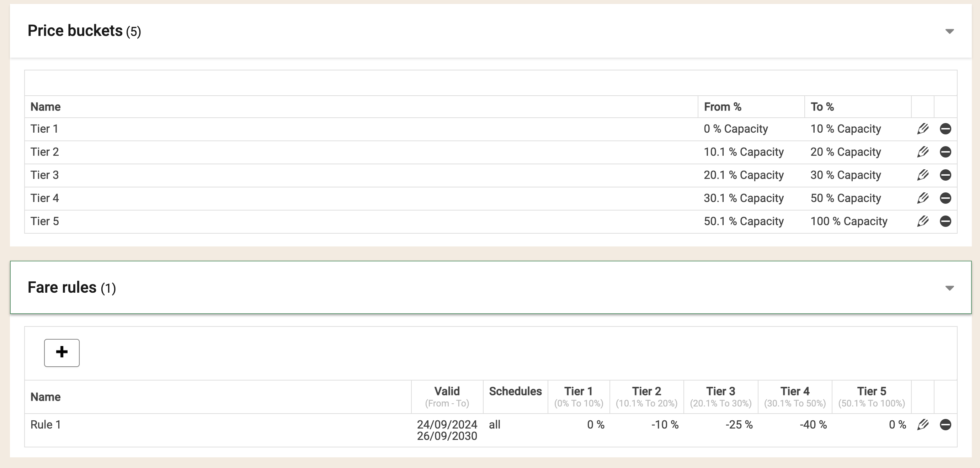This screenshot has width=980, height=468.
Task: Remove the Tier 3 price bucket
Action: tap(946, 175)
